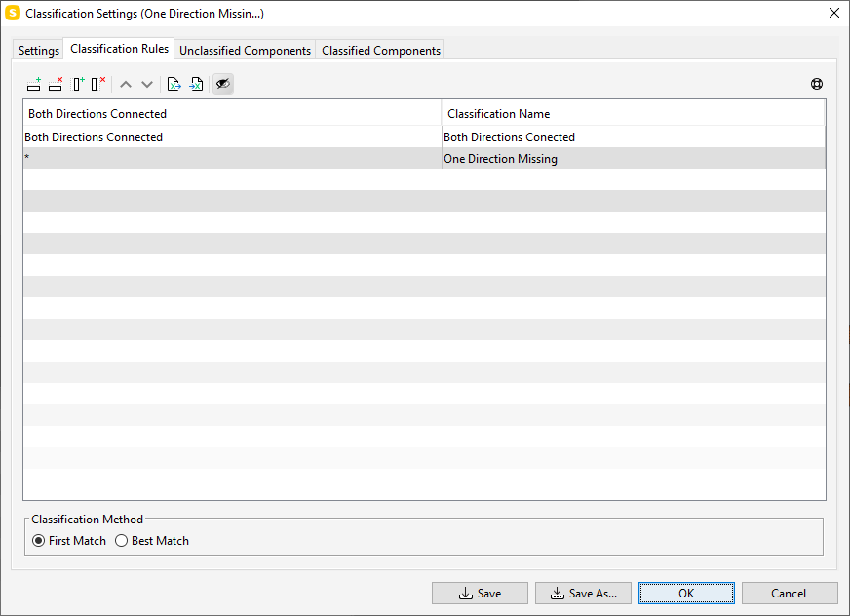Switch to the Unclassified Components tab

tap(245, 50)
